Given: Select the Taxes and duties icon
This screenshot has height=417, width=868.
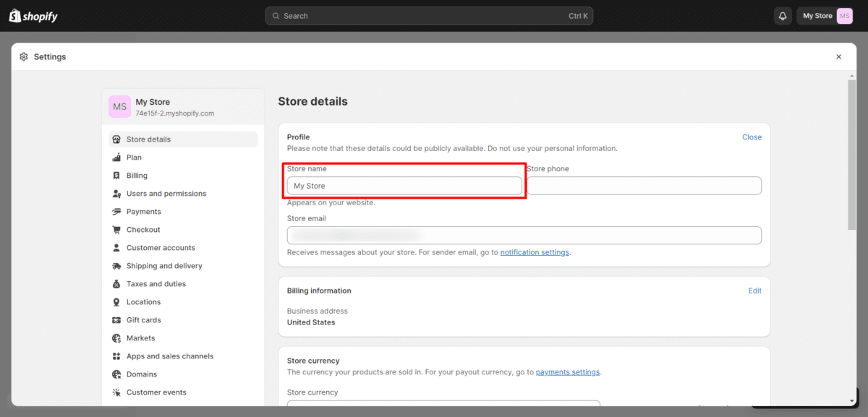Looking at the screenshot, I should 117,283.
